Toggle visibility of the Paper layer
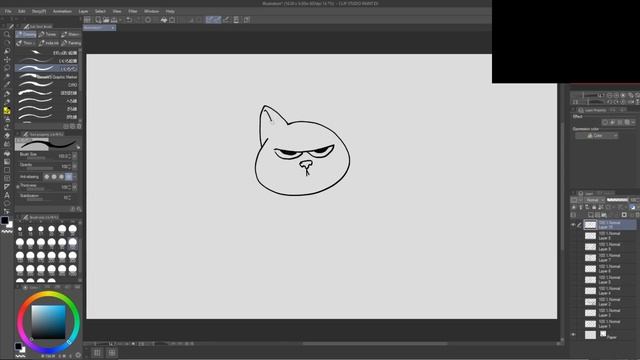The image size is (640, 360). point(573,335)
